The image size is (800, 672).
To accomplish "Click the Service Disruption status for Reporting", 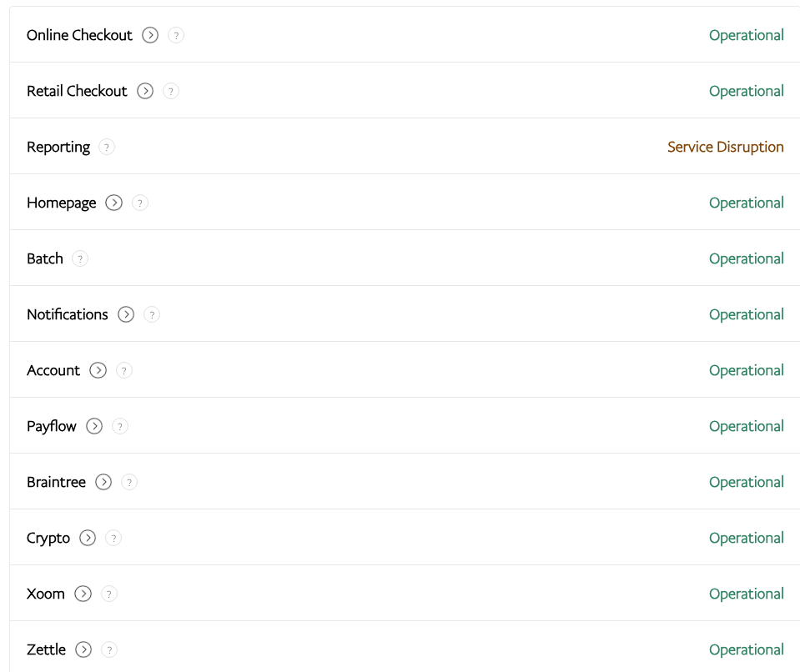I will (726, 148).
